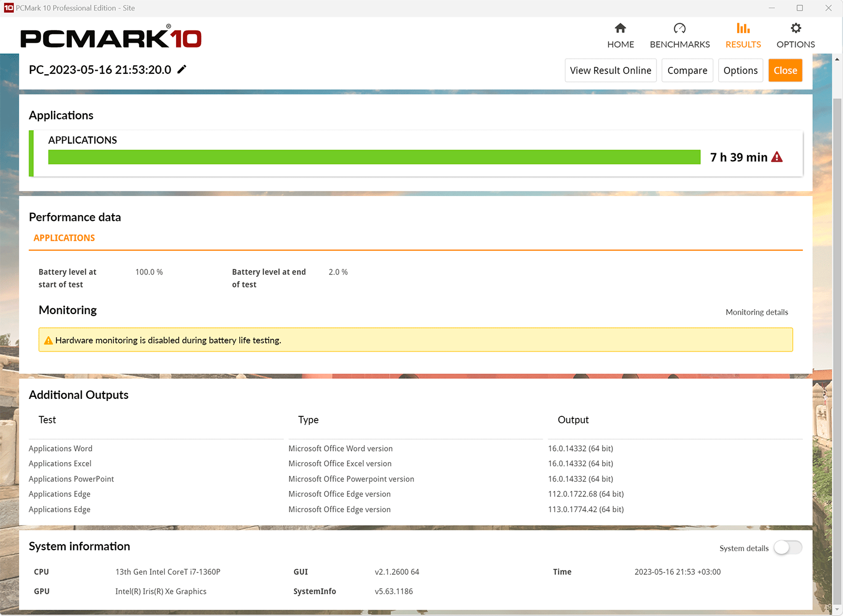This screenshot has height=616, width=843.
Task: Select the APPLICATIONS performance data tab
Action: [64, 238]
